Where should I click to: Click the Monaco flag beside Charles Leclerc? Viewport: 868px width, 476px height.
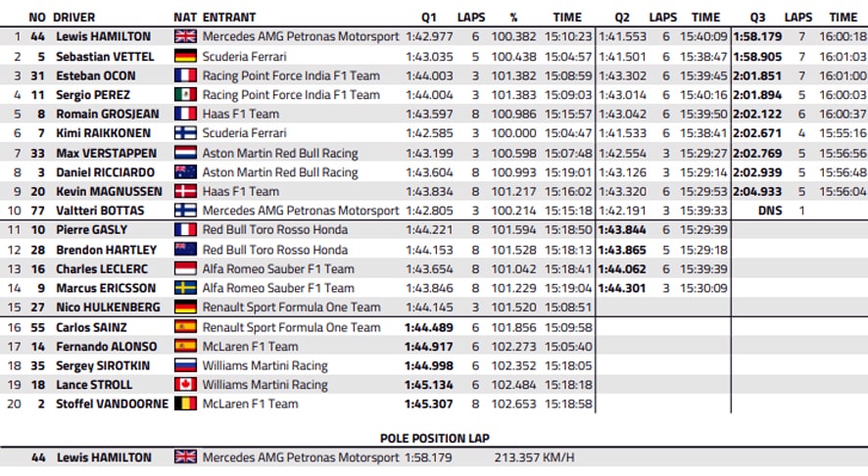point(185,269)
